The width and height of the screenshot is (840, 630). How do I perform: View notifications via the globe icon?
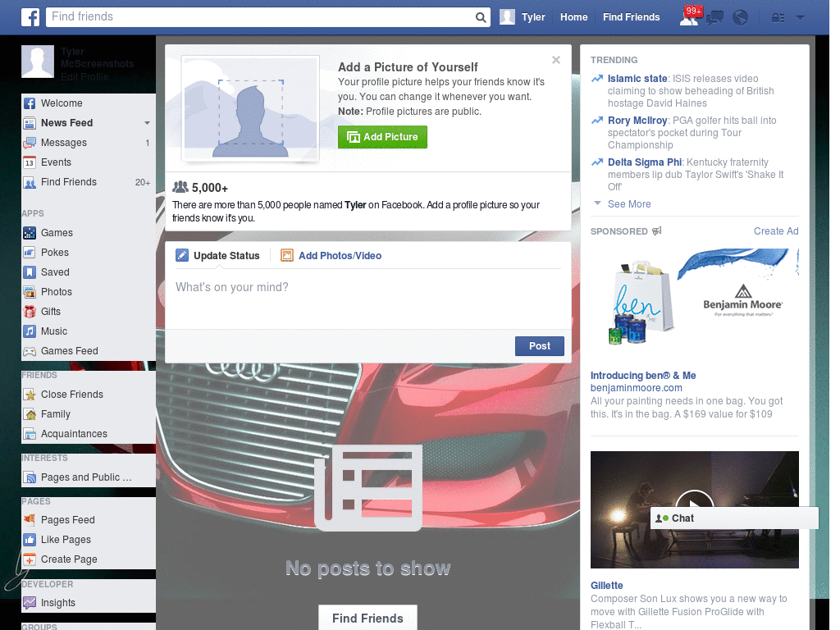tap(740, 16)
